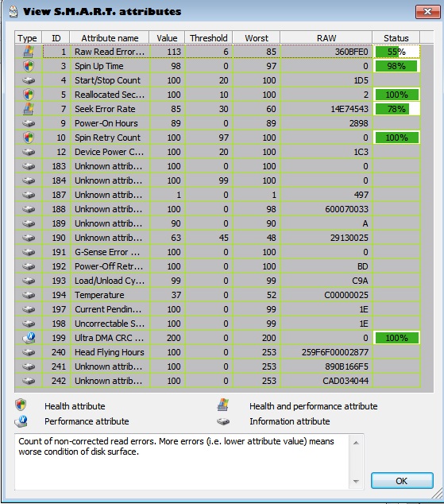Click the Raw Read Error row icon
Viewport: 444px width, 504px height.
tap(29, 52)
